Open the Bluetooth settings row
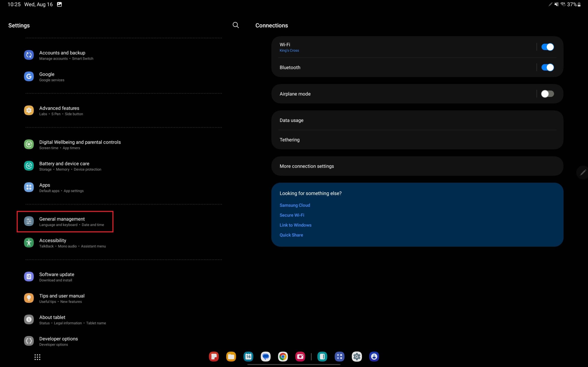This screenshot has width=588, height=367. pos(404,68)
